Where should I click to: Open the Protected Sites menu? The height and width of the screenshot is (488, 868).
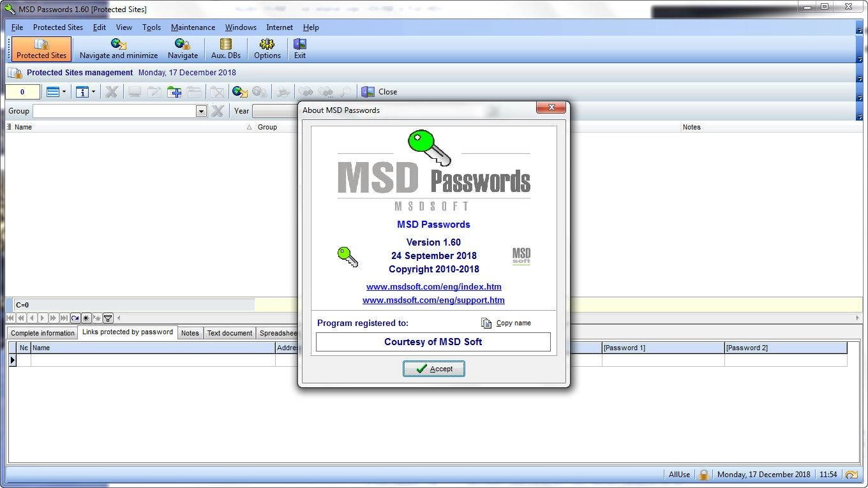pyautogui.click(x=58, y=27)
